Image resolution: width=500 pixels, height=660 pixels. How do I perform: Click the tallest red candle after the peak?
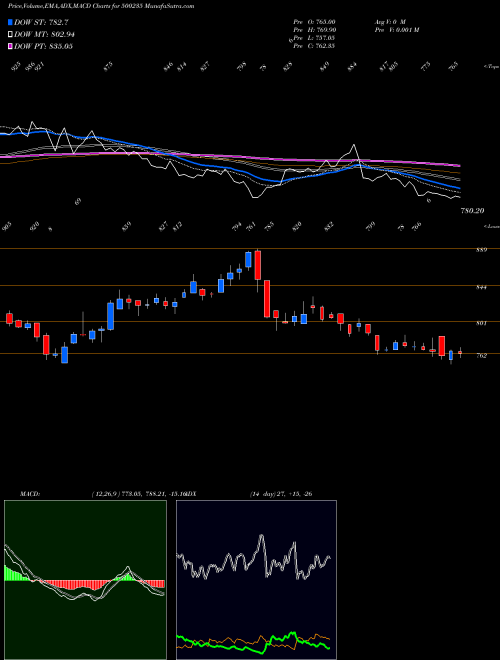[267, 299]
